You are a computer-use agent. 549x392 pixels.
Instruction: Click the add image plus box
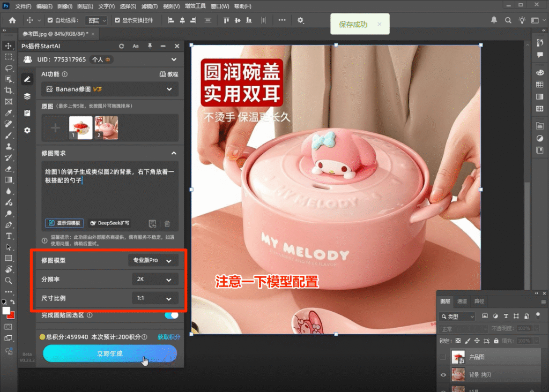(x=55, y=127)
